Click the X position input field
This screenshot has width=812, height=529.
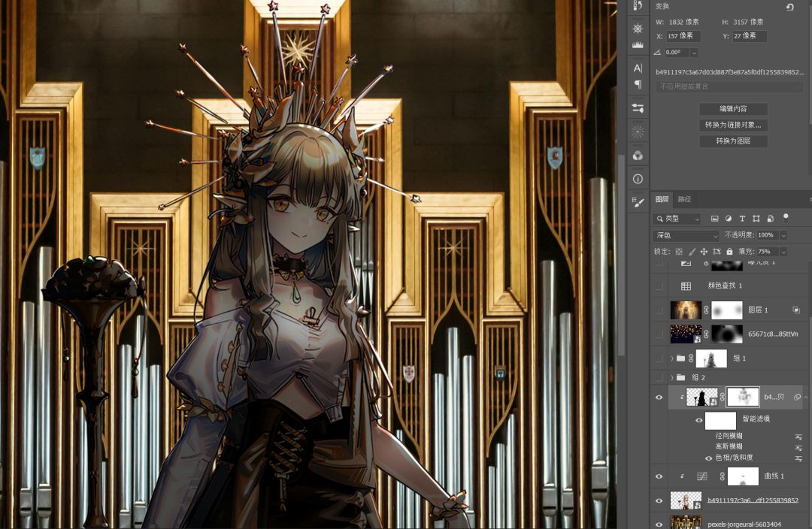683,36
